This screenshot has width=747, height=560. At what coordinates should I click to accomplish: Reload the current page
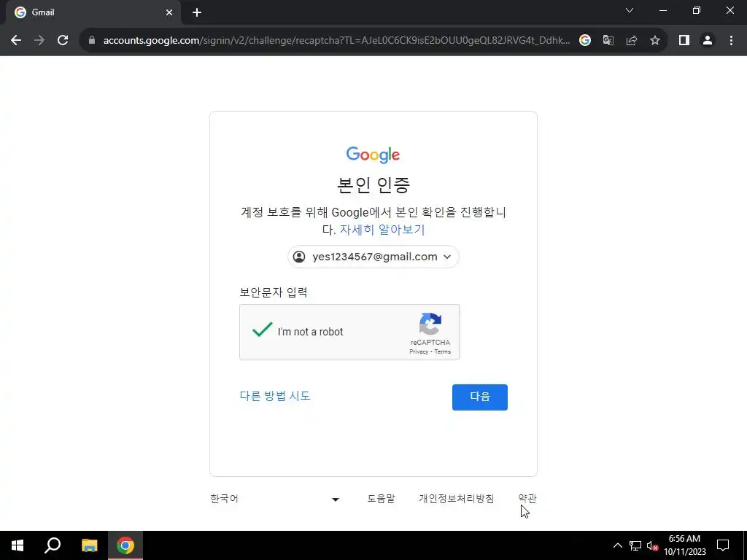pyautogui.click(x=63, y=41)
